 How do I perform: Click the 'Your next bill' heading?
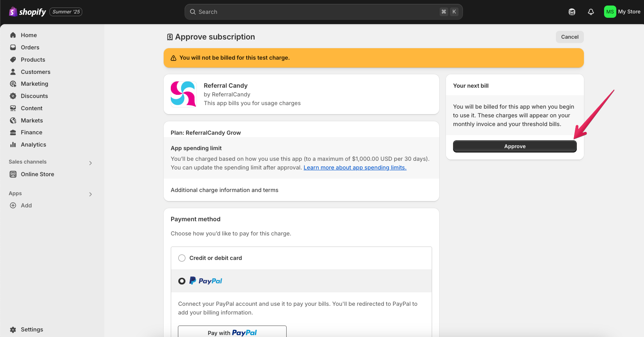[x=471, y=86]
